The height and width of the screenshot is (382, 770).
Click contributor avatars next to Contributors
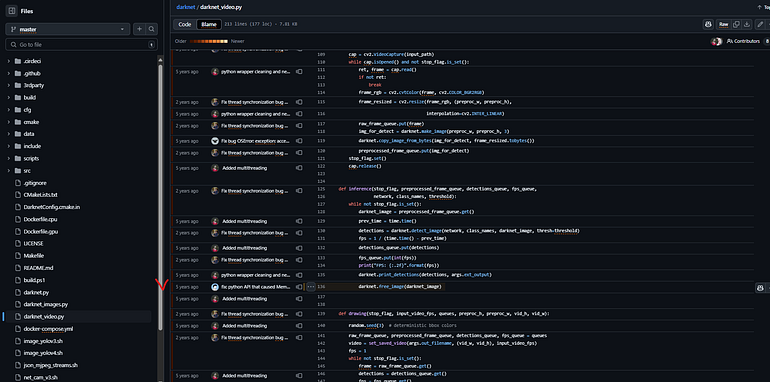pyautogui.click(x=716, y=41)
